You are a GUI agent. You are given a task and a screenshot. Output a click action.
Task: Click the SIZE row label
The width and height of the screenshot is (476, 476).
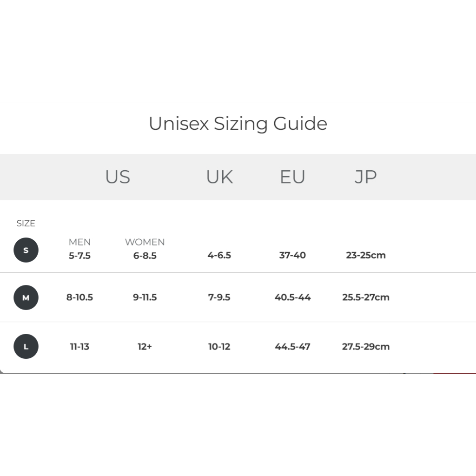coord(26,224)
